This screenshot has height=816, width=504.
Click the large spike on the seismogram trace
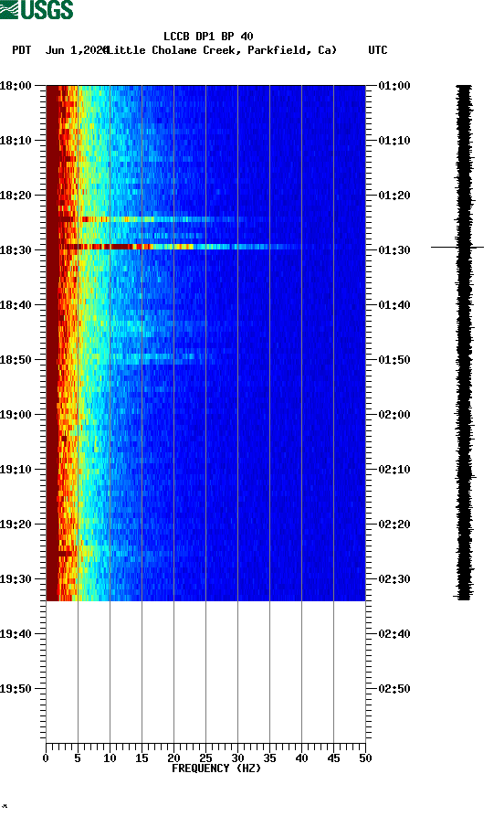click(457, 248)
